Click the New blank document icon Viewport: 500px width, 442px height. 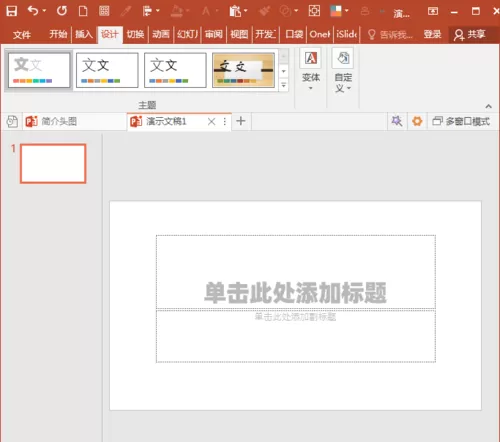[83, 11]
